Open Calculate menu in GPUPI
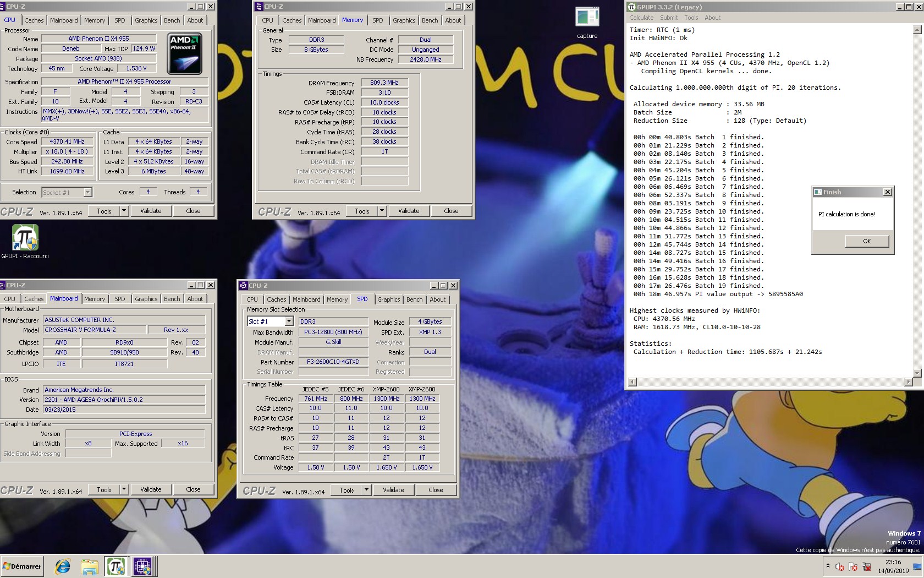The image size is (924, 578). 641,18
